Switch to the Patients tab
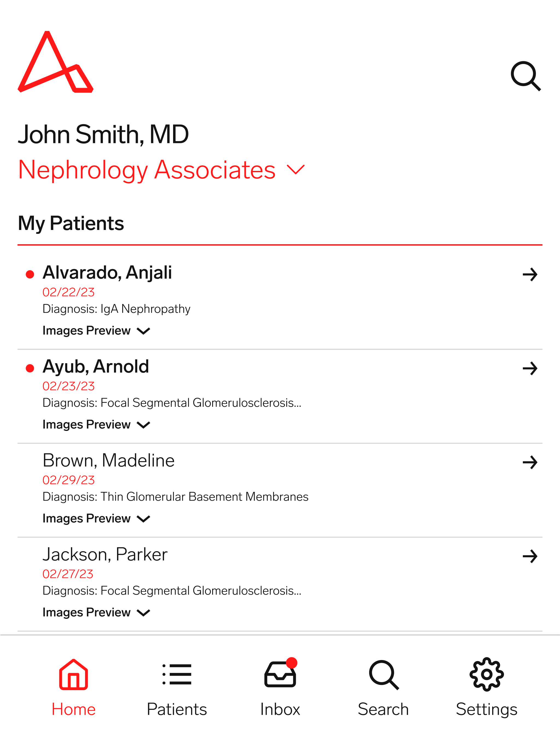 point(177,687)
